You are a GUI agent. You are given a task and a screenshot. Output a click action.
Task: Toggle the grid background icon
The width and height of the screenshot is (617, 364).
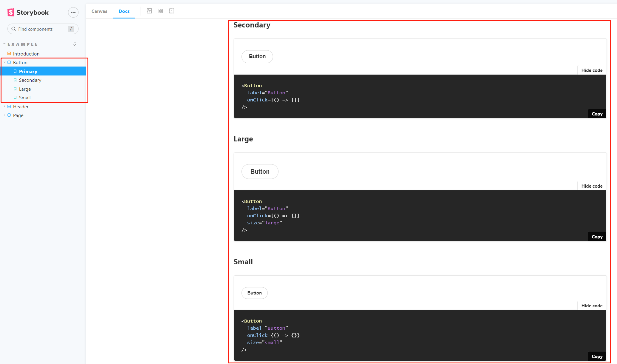[x=161, y=11]
